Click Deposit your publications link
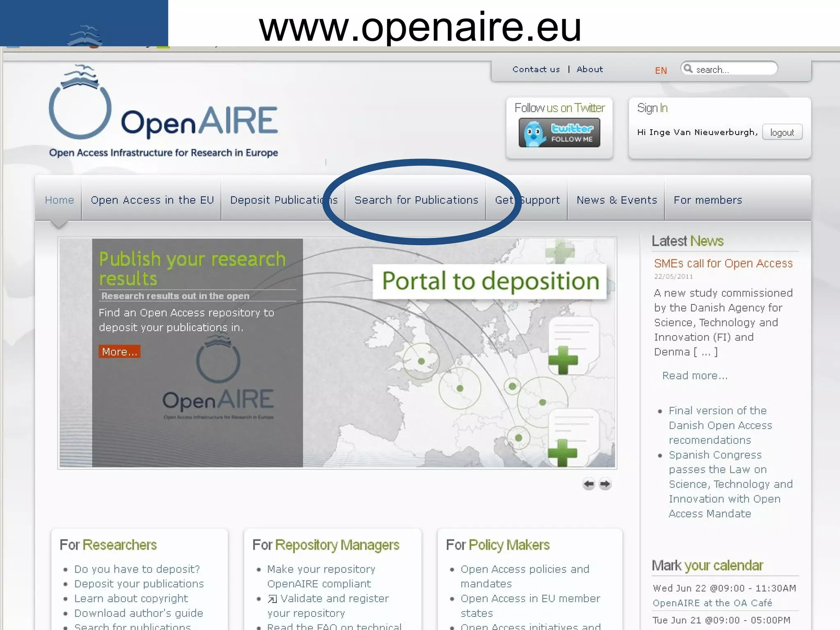840x630 pixels. point(139,584)
